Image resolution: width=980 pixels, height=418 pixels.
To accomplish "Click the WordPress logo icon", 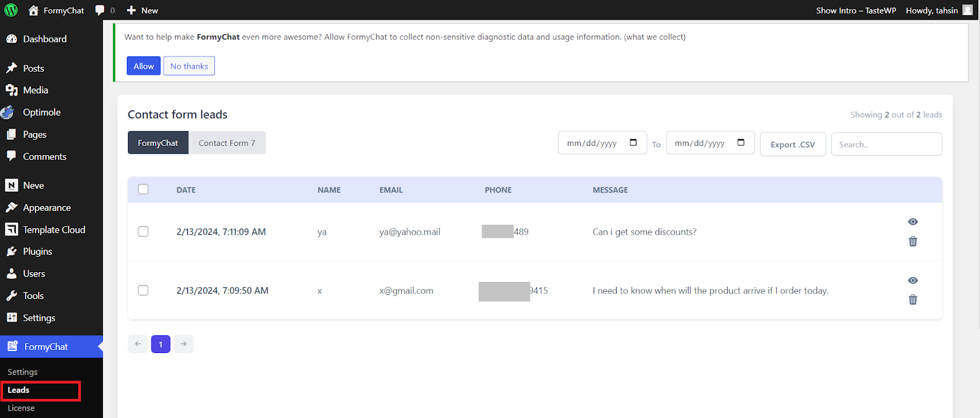I will 11,10.
